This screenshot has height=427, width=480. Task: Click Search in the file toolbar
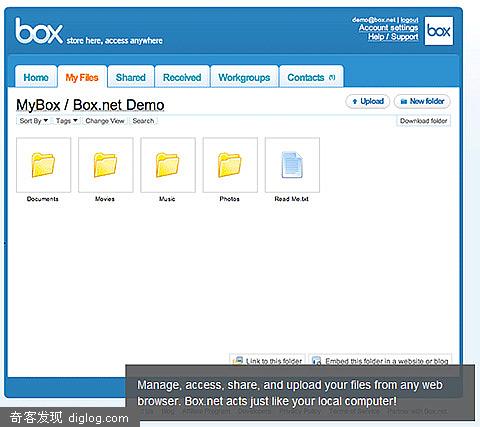tap(143, 121)
